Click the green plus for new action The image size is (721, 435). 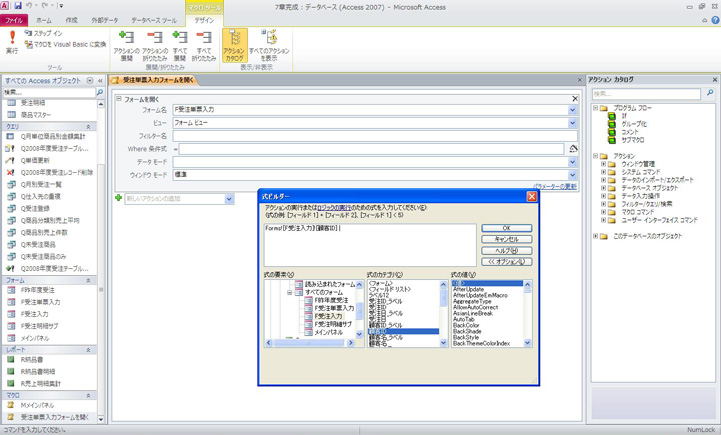(119, 198)
